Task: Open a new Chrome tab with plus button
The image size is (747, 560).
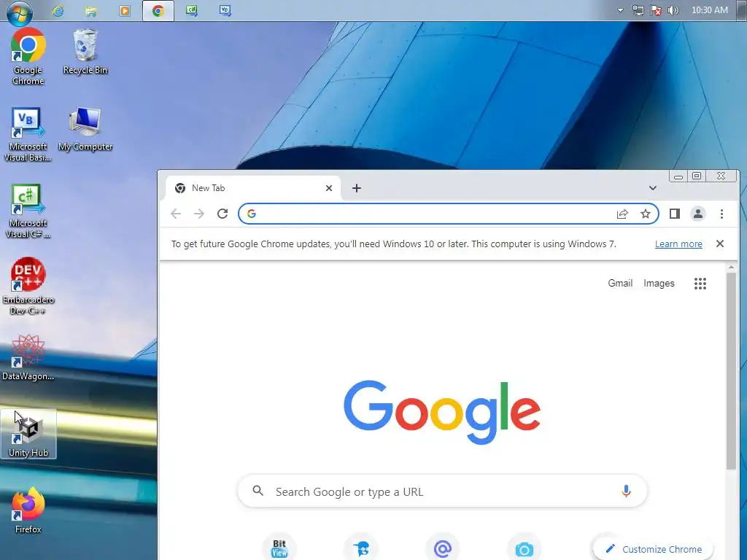Action: [356, 188]
